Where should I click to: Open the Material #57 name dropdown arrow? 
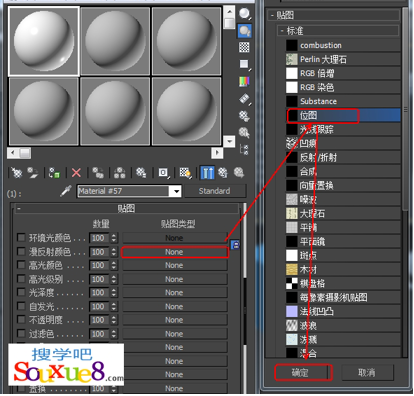click(176, 191)
